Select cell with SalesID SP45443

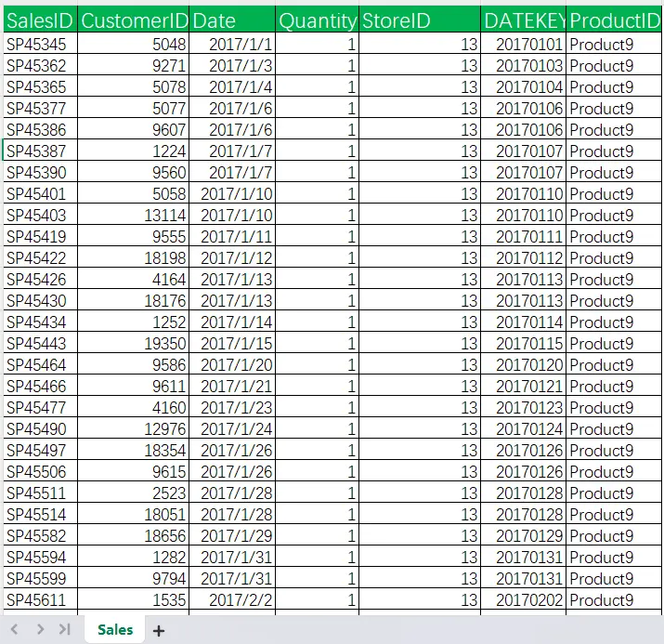(40, 342)
